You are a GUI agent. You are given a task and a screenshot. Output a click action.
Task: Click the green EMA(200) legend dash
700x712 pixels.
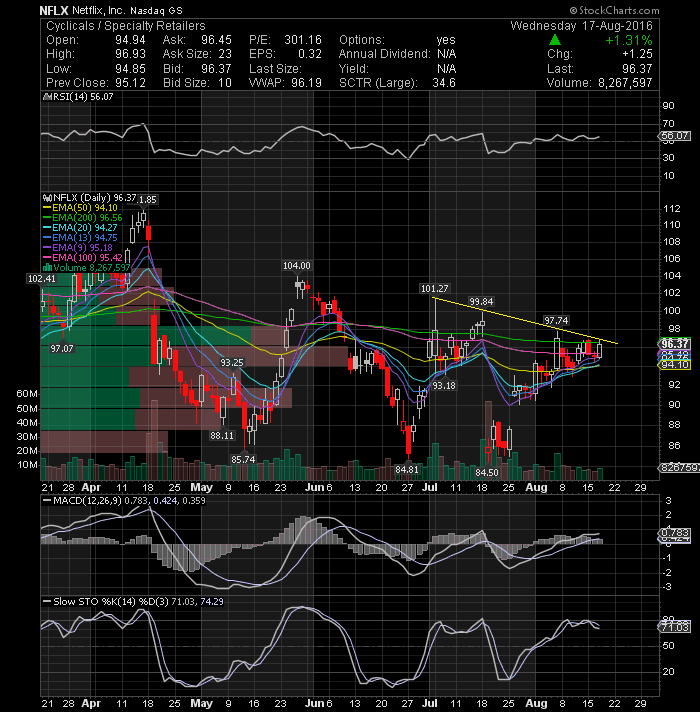[47, 218]
